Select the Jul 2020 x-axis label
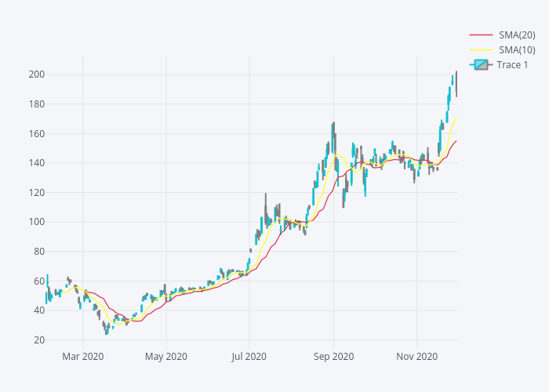 (249, 357)
